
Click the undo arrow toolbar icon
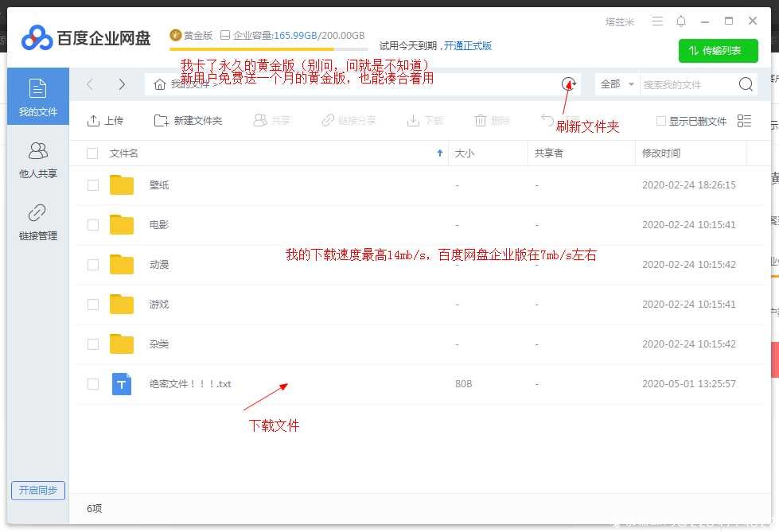point(547,120)
